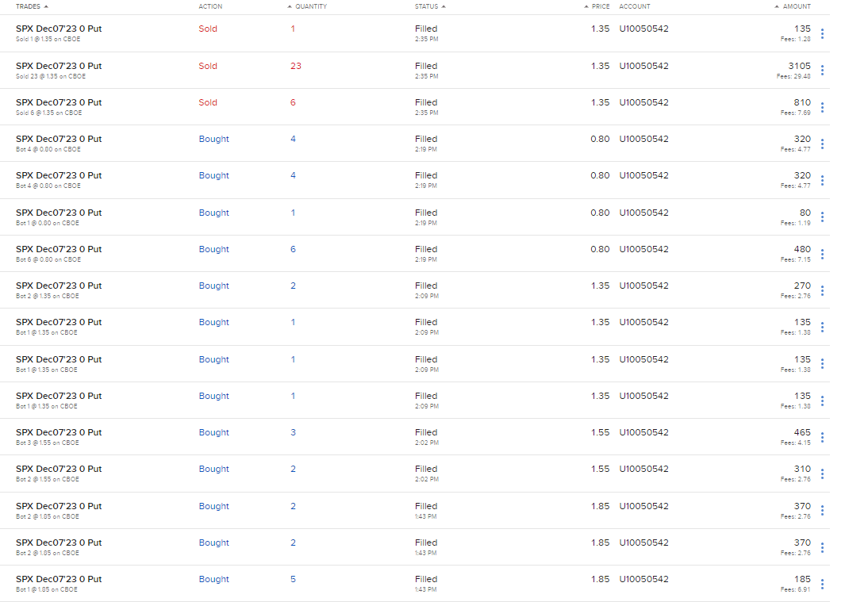Sort by AMOUNT column header

pyautogui.click(x=796, y=6)
